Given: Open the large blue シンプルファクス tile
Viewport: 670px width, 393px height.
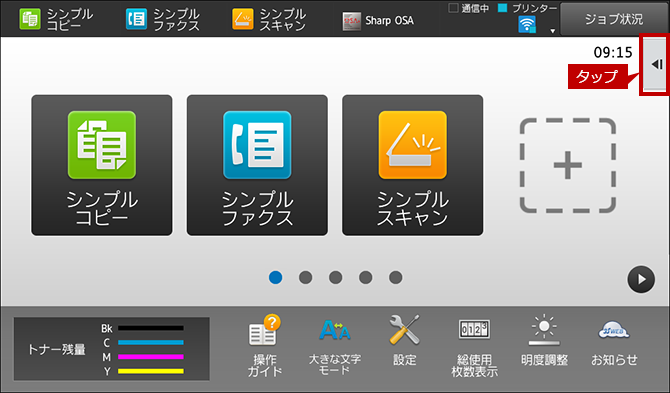Looking at the screenshot, I should [257, 165].
